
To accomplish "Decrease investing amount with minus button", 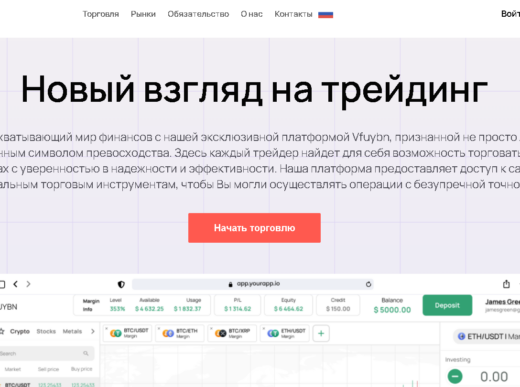I will 455,376.
